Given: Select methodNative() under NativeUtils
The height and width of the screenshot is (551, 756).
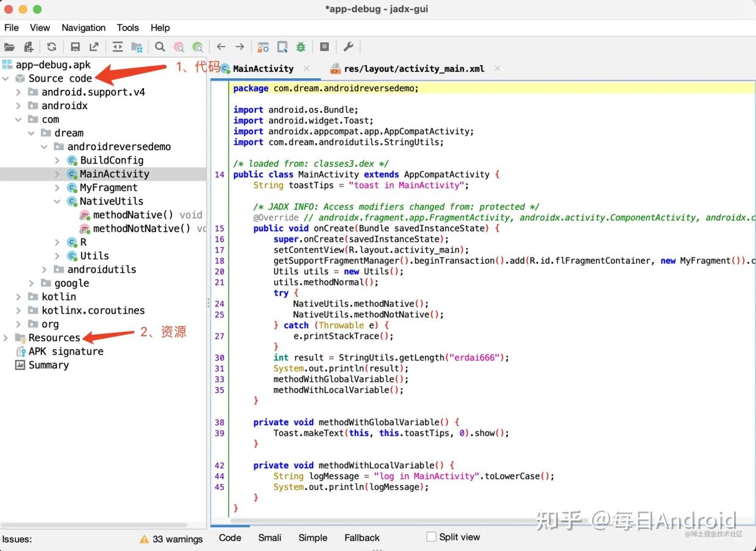Looking at the screenshot, I should point(132,215).
